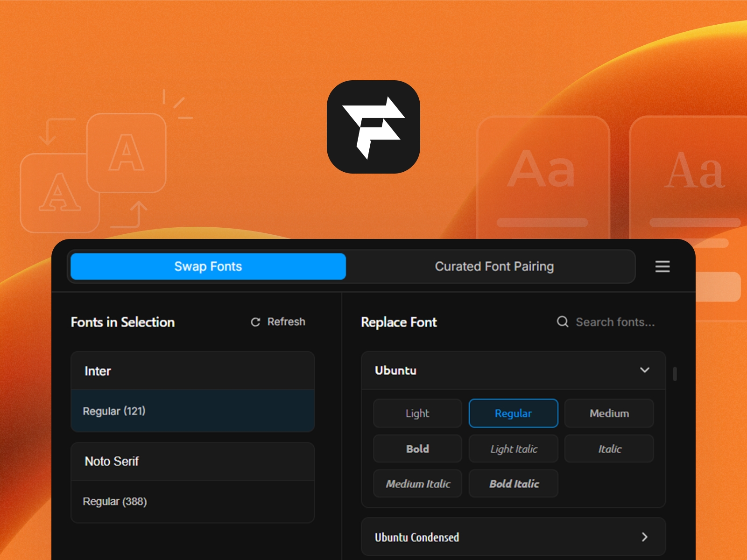Enable the Medium Italic style option
747x560 pixels.
click(x=417, y=483)
